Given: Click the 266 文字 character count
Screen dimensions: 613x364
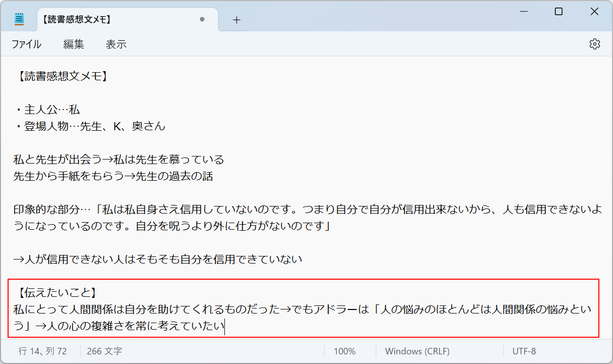Looking at the screenshot, I should point(104,351).
